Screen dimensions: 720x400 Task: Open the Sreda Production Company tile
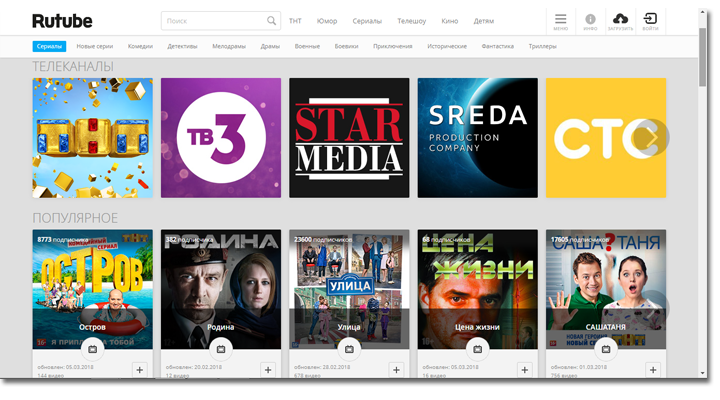pos(478,138)
